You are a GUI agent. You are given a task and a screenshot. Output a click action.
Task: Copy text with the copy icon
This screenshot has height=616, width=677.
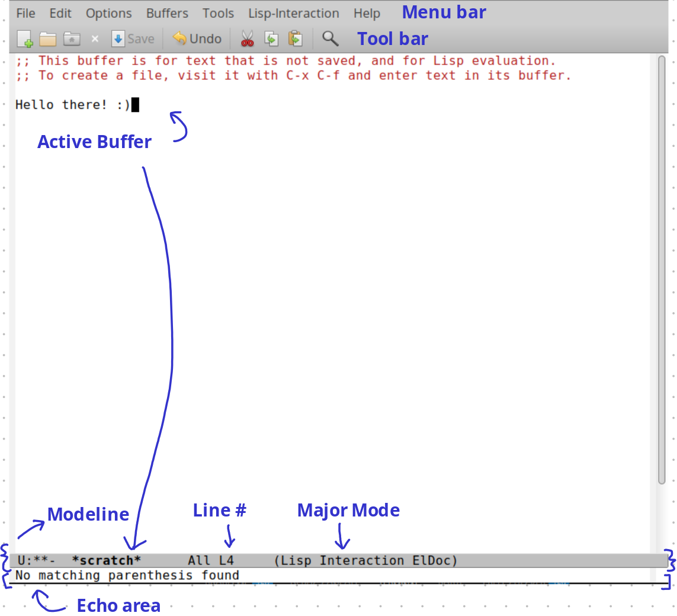[x=271, y=38]
